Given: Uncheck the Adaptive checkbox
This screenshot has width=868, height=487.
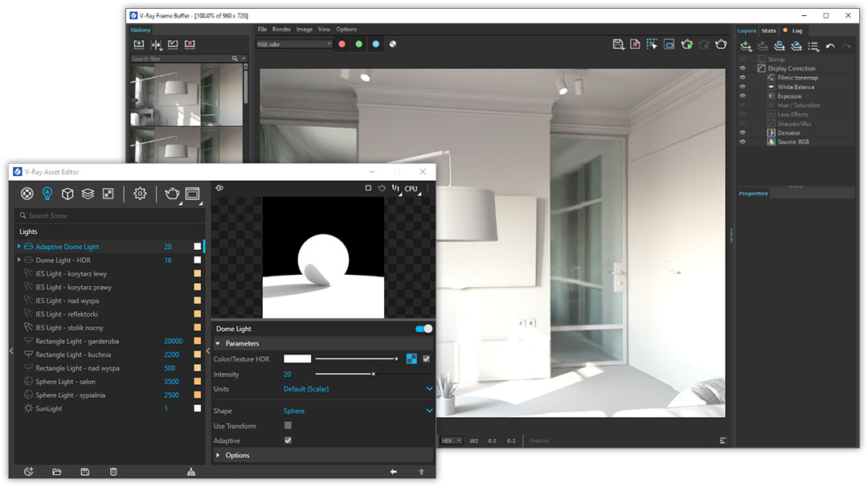Looking at the screenshot, I should tap(288, 440).
